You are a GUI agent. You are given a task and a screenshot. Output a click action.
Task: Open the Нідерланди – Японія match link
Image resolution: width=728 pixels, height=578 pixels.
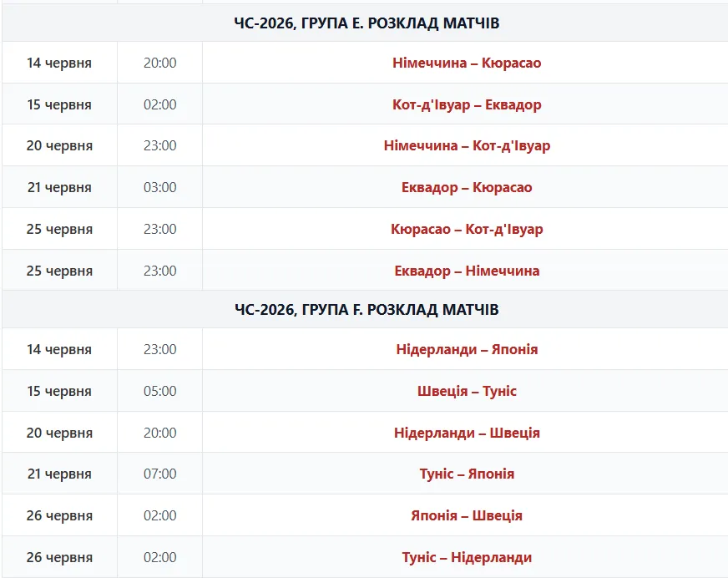click(467, 349)
